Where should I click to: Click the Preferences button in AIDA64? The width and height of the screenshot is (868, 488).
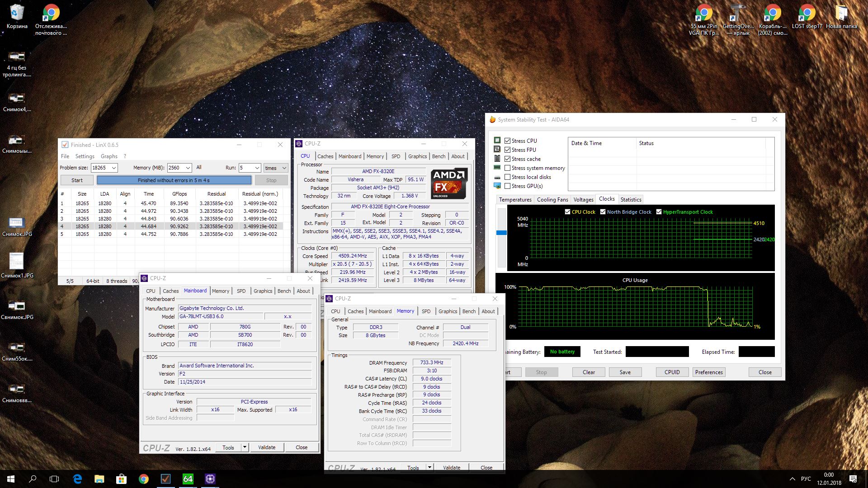coord(708,372)
